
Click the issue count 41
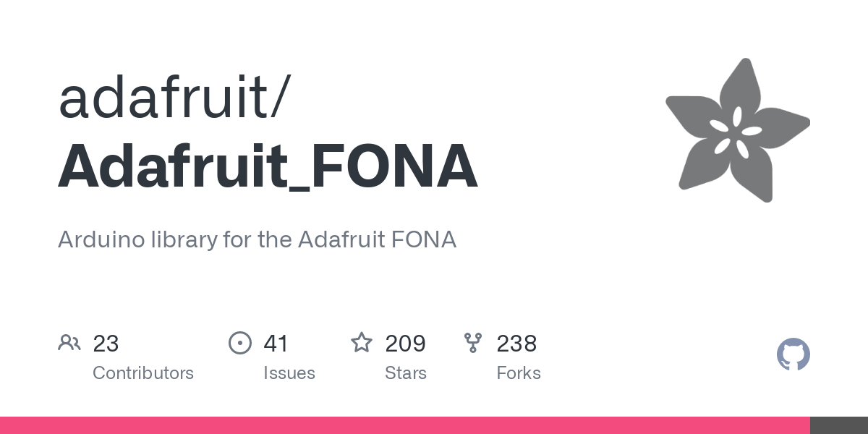pyautogui.click(x=276, y=344)
